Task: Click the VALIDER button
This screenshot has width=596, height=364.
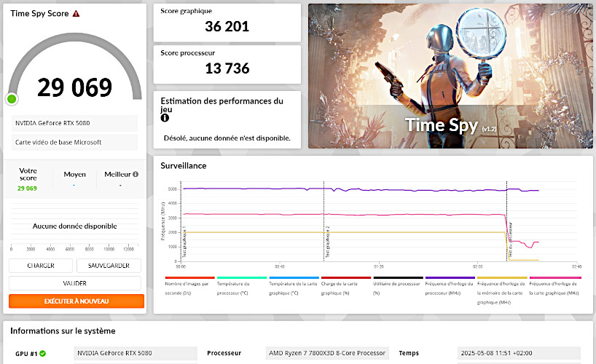Action: [75, 283]
